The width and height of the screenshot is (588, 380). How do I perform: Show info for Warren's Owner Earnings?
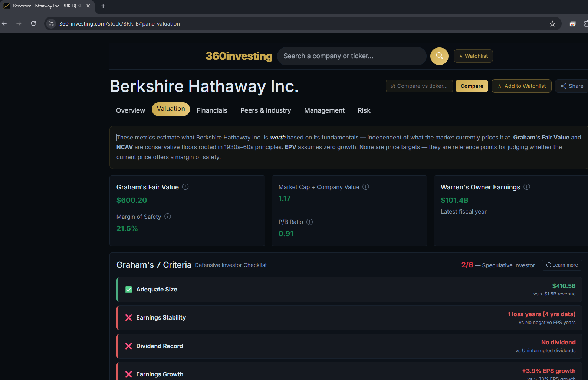coord(527,187)
